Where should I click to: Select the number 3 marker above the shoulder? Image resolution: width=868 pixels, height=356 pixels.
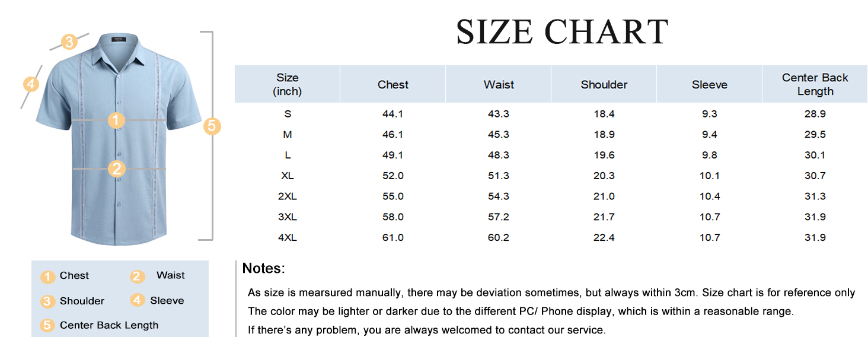click(x=69, y=42)
